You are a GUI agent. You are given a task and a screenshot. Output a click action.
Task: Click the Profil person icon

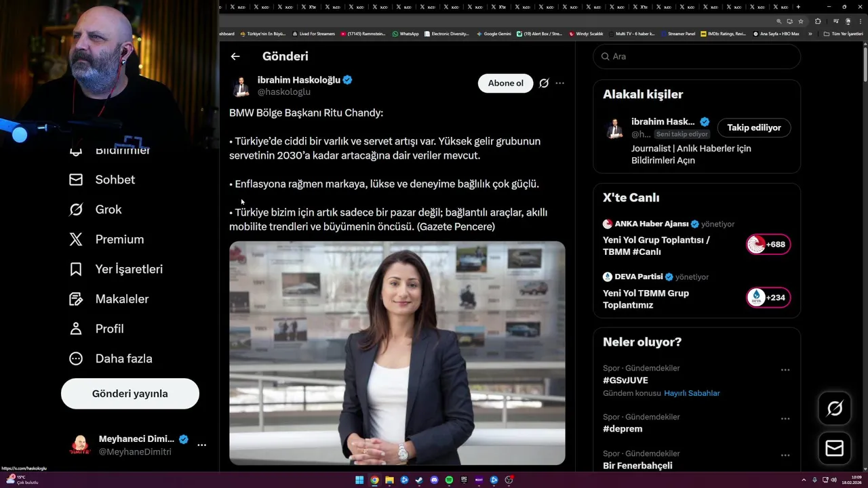click(76, 329)
